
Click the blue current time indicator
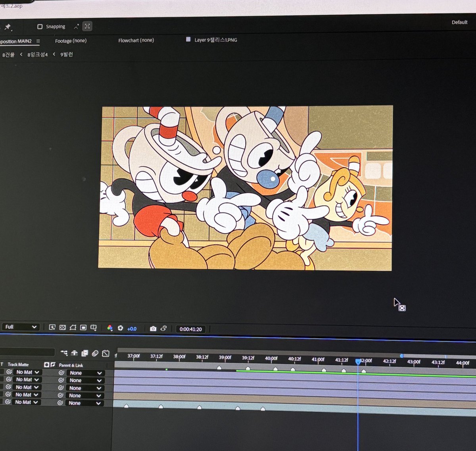[358, 362]
